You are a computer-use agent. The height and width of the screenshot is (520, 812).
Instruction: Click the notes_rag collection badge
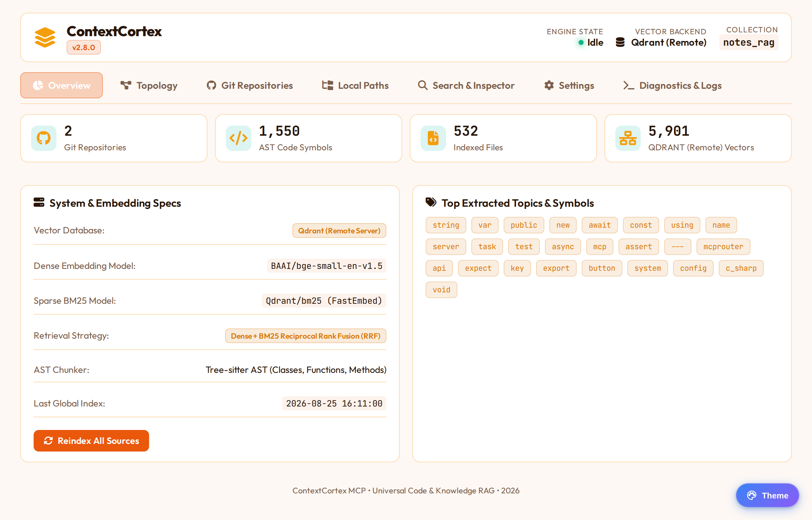coord(749,42)
